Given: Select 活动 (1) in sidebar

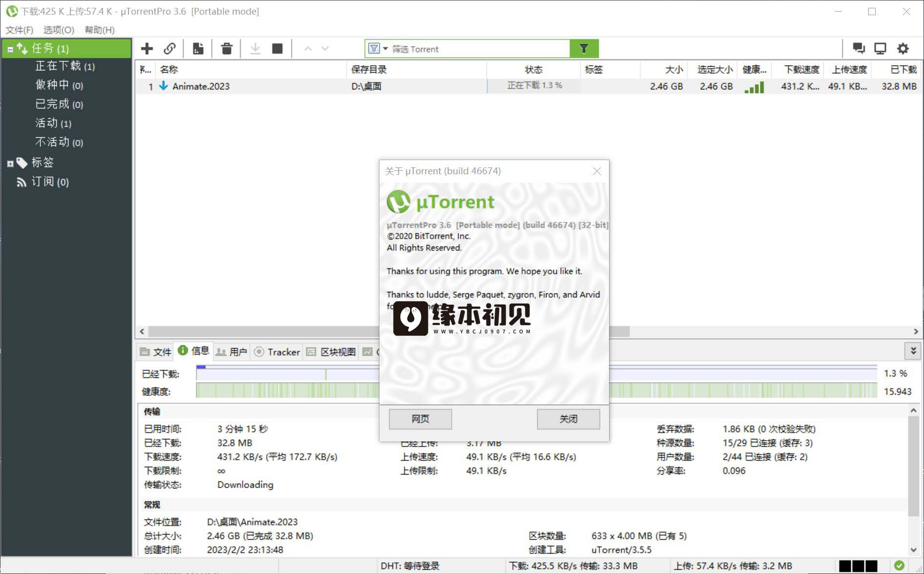Looking at the screenshot, I should 53,123.
